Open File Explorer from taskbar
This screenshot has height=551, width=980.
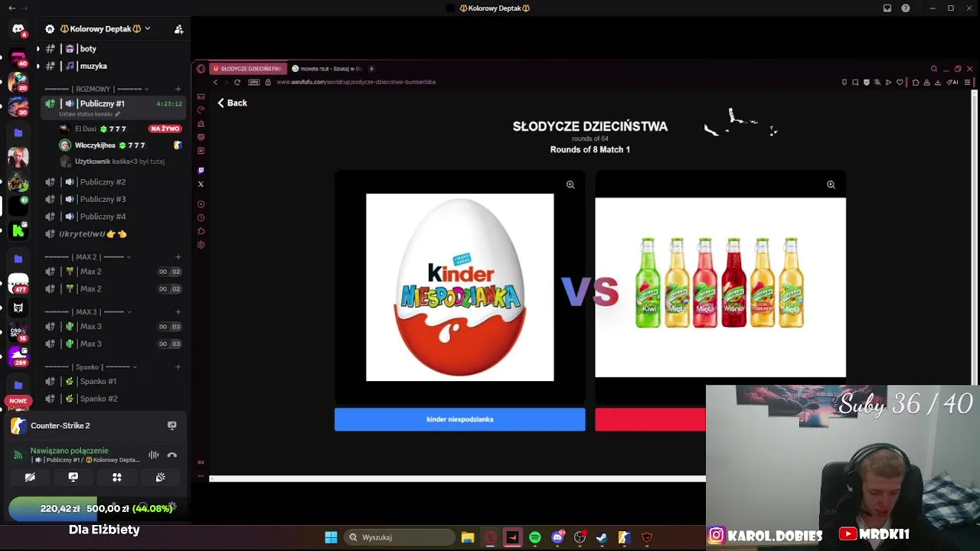pos(468,537)
